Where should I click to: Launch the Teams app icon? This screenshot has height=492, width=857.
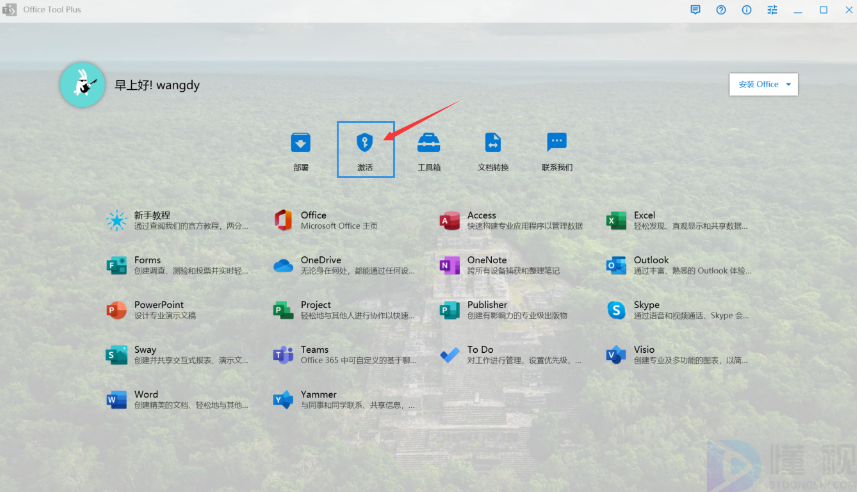(283, 355)
